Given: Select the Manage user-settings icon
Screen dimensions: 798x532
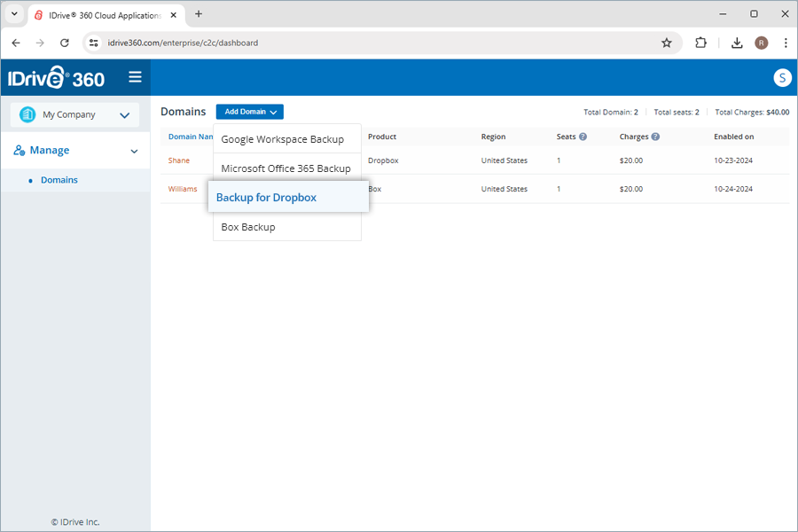Looking at the screenshot, I should tap(20, 150).
